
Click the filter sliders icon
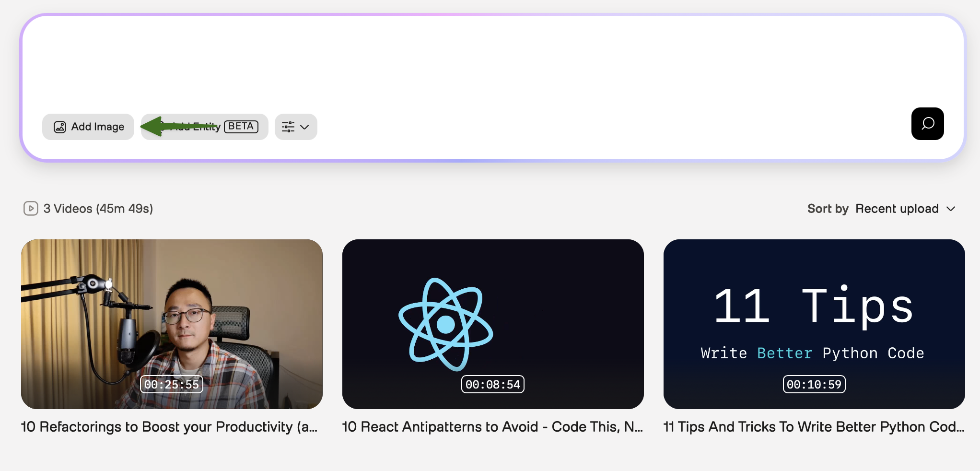click(x=288, y=127)
